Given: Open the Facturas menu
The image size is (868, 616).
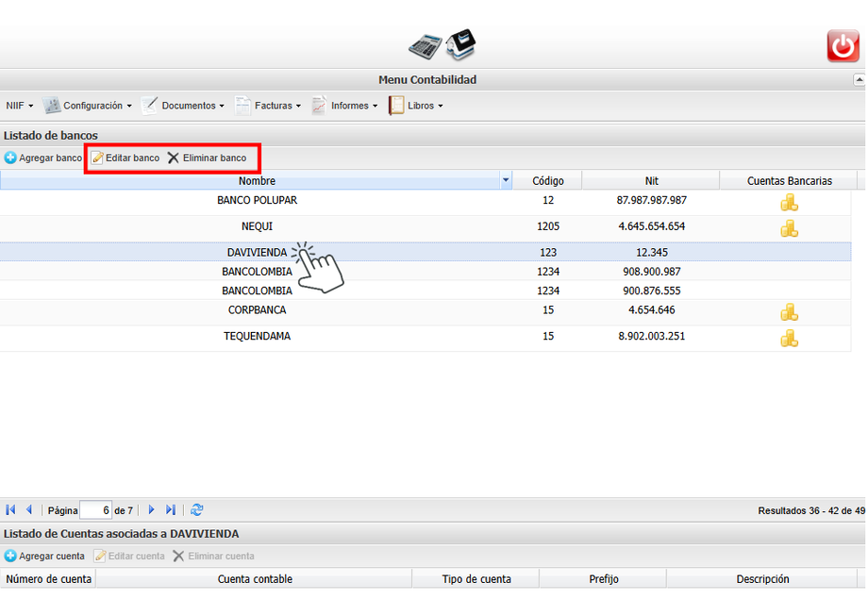Looking at the screenshot, I should [x=269, y=106].
